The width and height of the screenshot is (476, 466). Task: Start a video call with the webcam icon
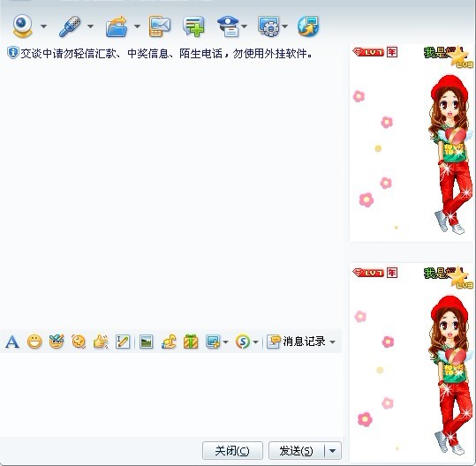pyautogui.click(x=22, y=26)
